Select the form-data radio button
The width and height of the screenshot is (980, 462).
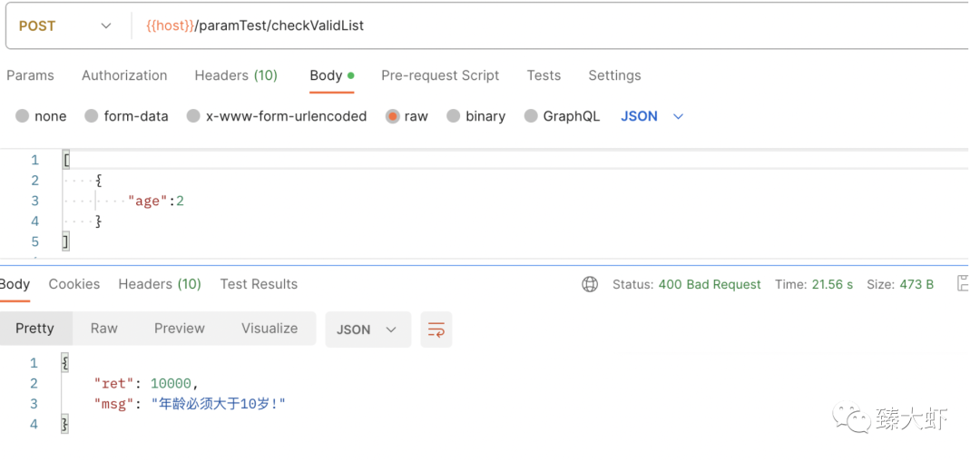click(x=92, y=116)
